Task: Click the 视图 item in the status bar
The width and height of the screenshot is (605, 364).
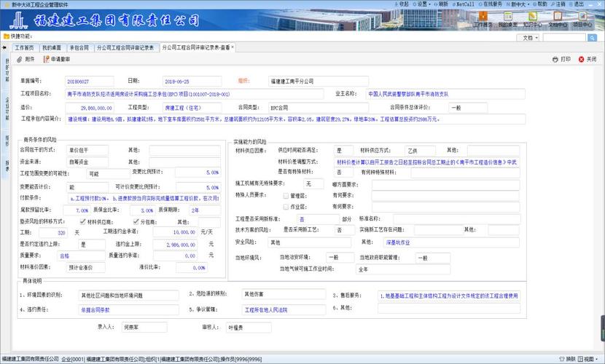Action: coord(588,359)
